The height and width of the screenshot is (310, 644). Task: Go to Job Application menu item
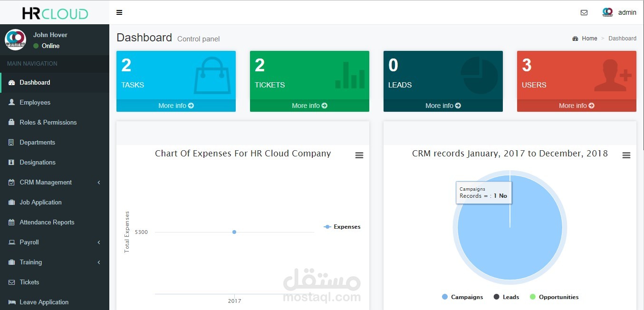tap(40, 202)
